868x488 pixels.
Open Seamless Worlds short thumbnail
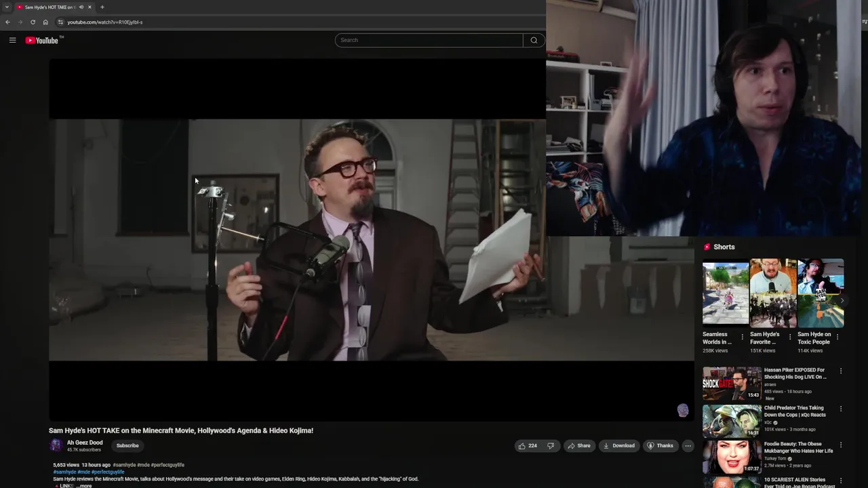tap(726, 293)
